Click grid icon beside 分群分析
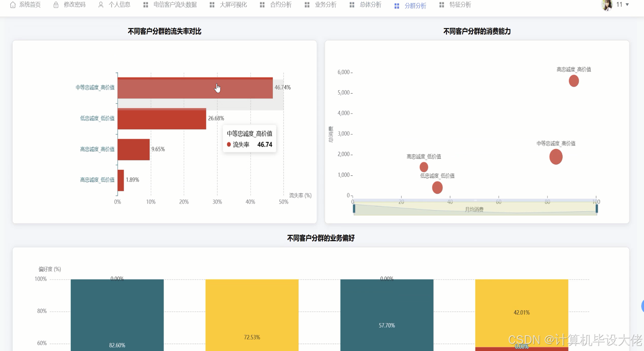This screenshot has height=351, width=644. pos(397,6)
